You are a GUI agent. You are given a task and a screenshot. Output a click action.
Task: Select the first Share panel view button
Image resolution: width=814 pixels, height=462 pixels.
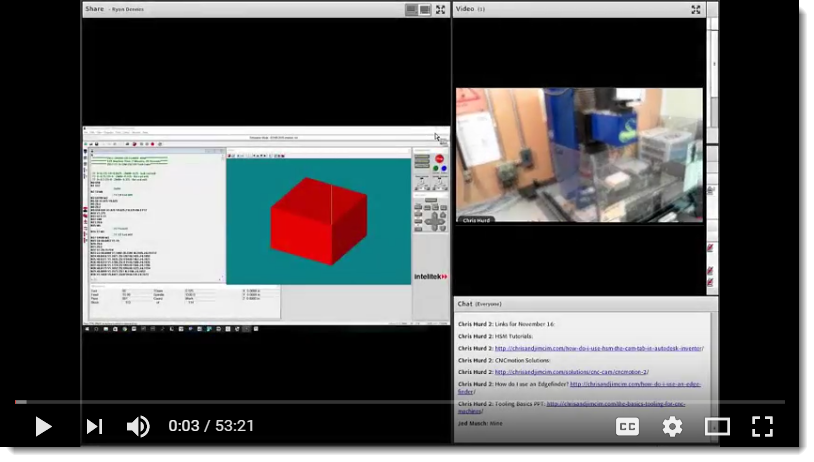point(411,9)
